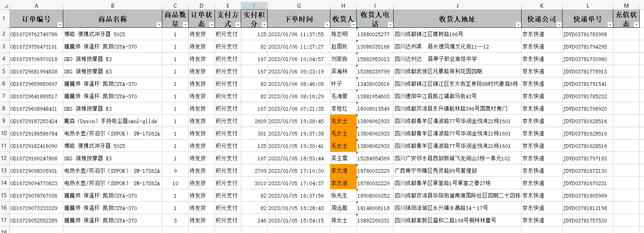The image size is (644, 233).
Task: Click the 下单时间 header cell
Action: (299, 19)
